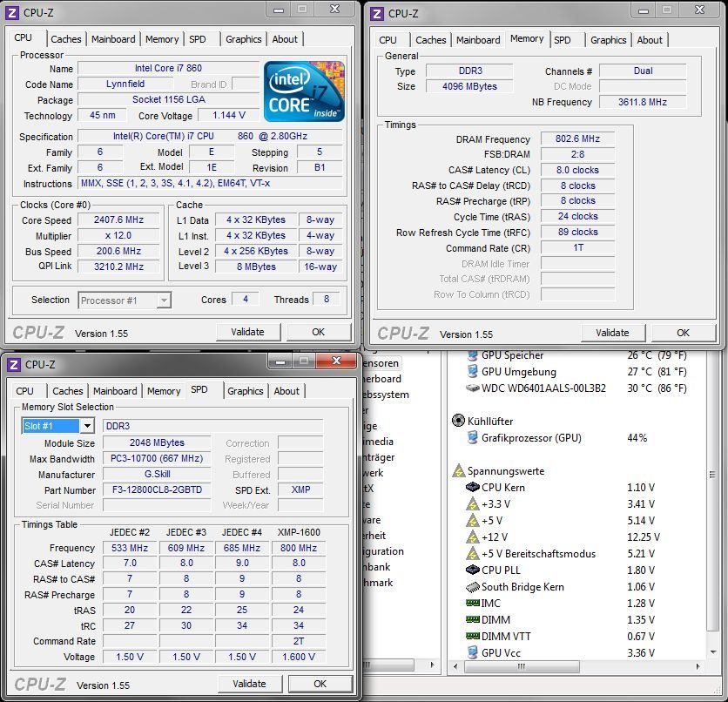Click the CPU PLL chip icon
The height and width of the screenshot is (702, 728).
(x=472, y=570)
